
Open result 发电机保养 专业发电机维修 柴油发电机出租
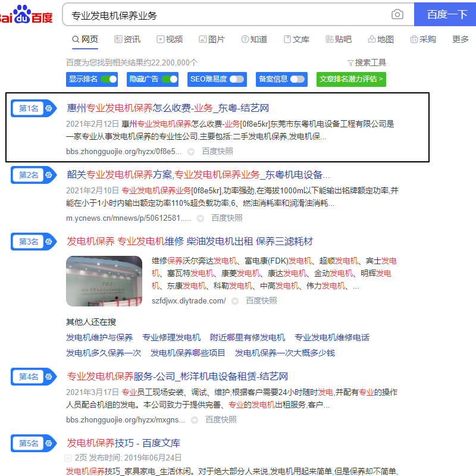point(190,242)
